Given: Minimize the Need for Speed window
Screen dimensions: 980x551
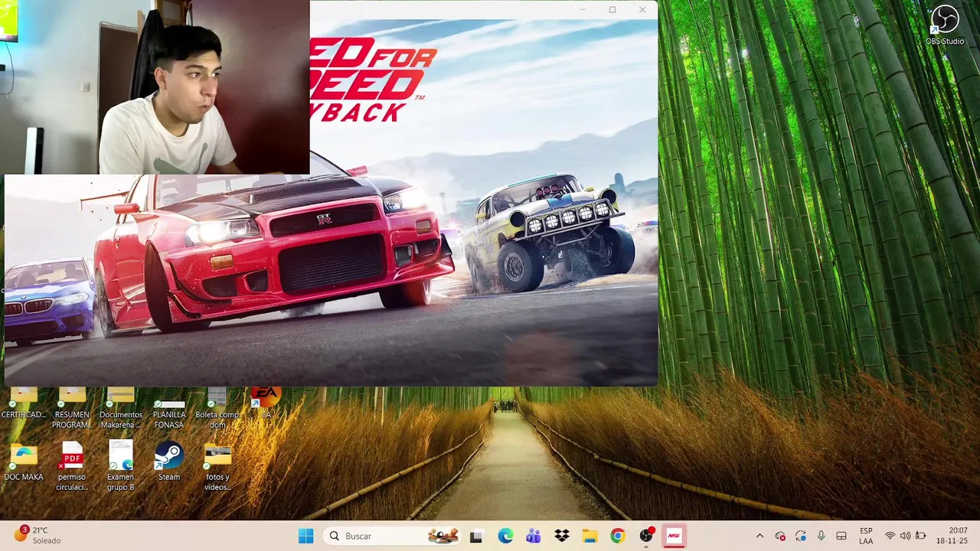Looking at the screenshot, I should coord(583,9).
